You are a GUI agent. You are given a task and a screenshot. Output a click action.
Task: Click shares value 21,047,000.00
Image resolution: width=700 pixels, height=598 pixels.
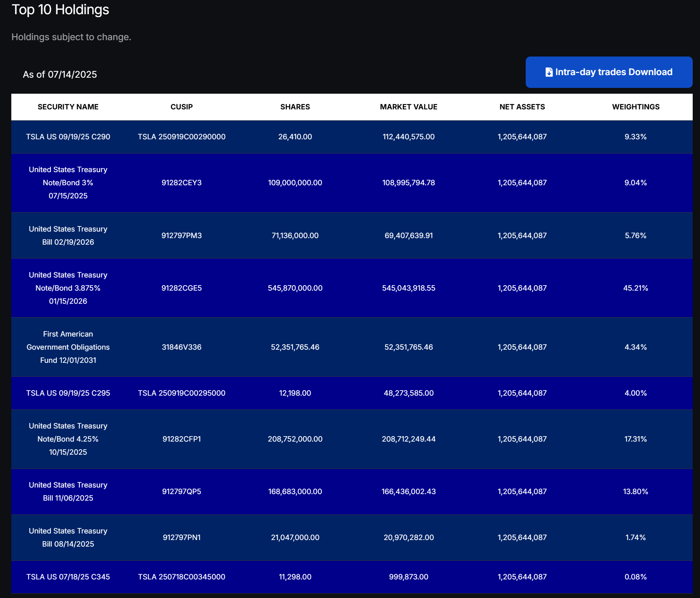295,537
